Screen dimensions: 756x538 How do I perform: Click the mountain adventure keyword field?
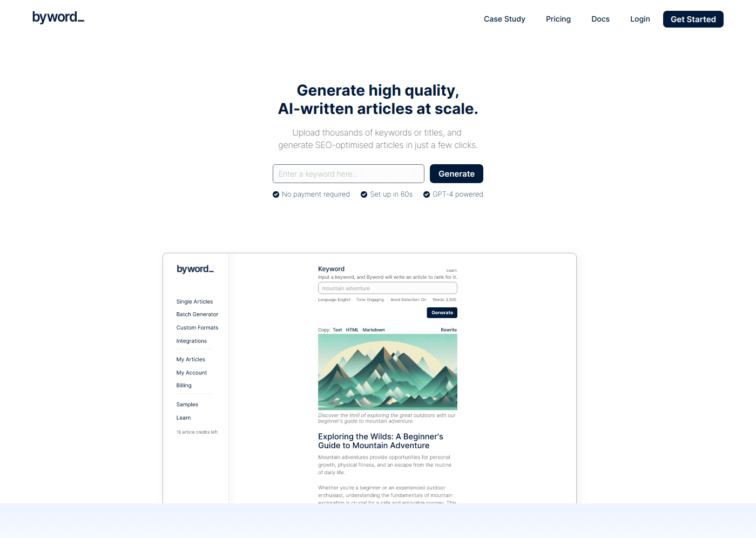click(x=388, y=288)
